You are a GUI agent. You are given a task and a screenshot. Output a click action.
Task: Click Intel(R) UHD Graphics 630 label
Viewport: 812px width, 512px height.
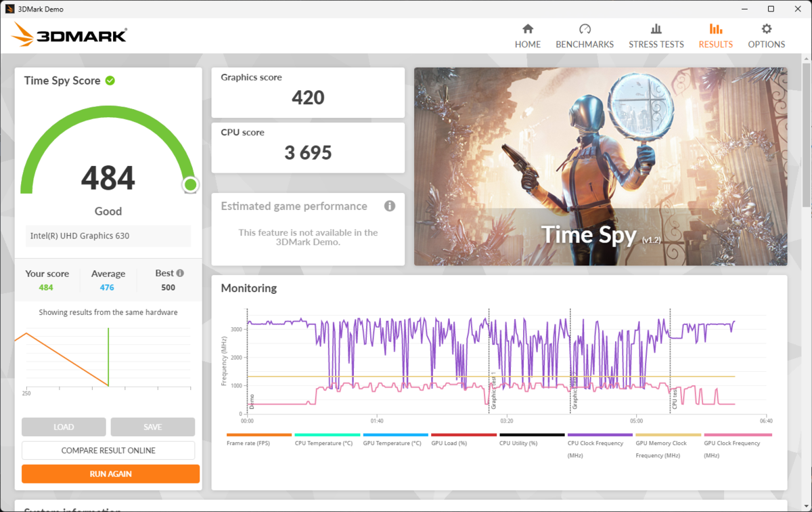[80, 236]
